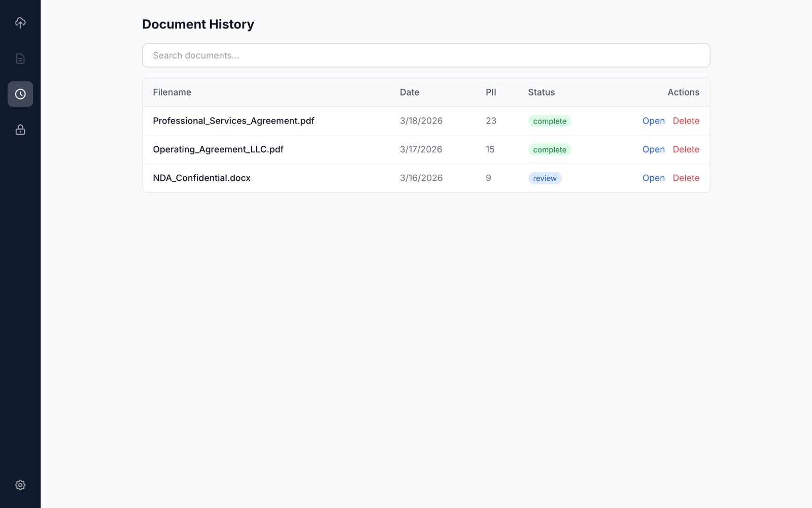812x508 pixels.
Task: Open the upload cloud icon in sidebar
Action: (20, 23)
